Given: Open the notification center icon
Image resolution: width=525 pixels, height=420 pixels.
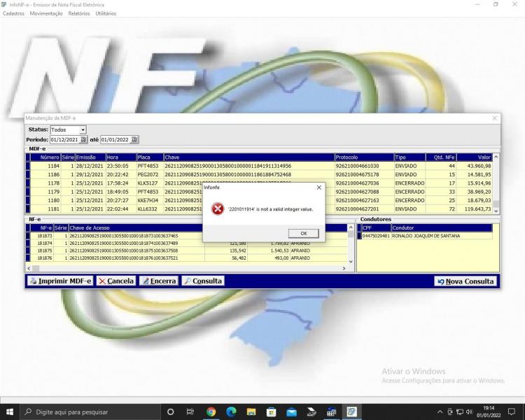Looking at the screenshot, I should click(x=512, y=412).
